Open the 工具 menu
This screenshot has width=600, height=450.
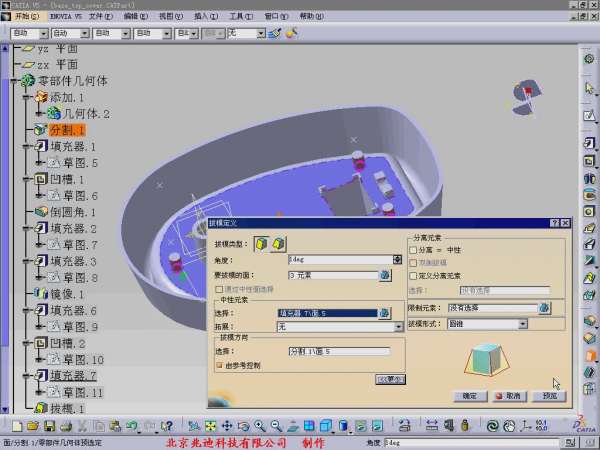tap(236, 16)
